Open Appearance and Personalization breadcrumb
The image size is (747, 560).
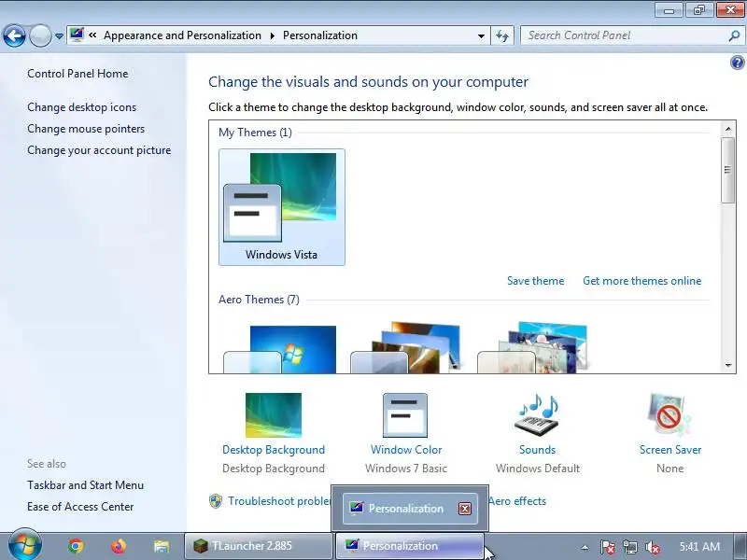182,35
